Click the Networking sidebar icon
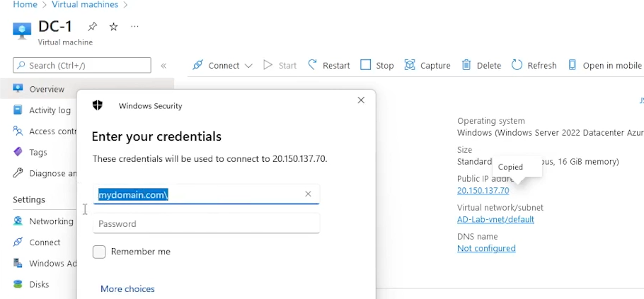 point(18,221)
